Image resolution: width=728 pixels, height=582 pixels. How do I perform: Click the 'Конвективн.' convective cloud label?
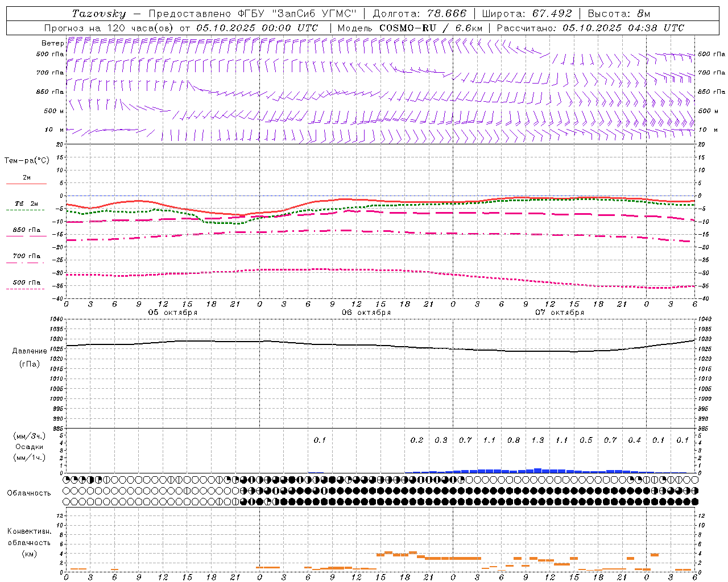(x=30, y=531)
